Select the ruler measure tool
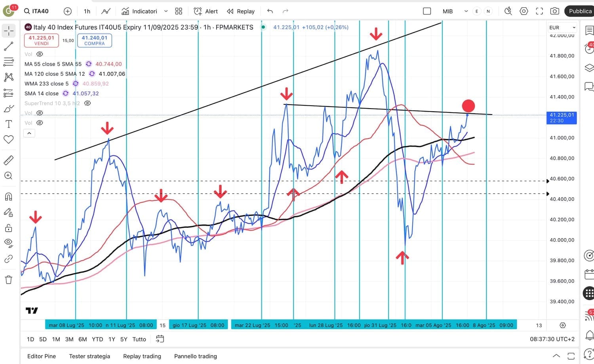 pyautogui.click(x=9, y=160)
